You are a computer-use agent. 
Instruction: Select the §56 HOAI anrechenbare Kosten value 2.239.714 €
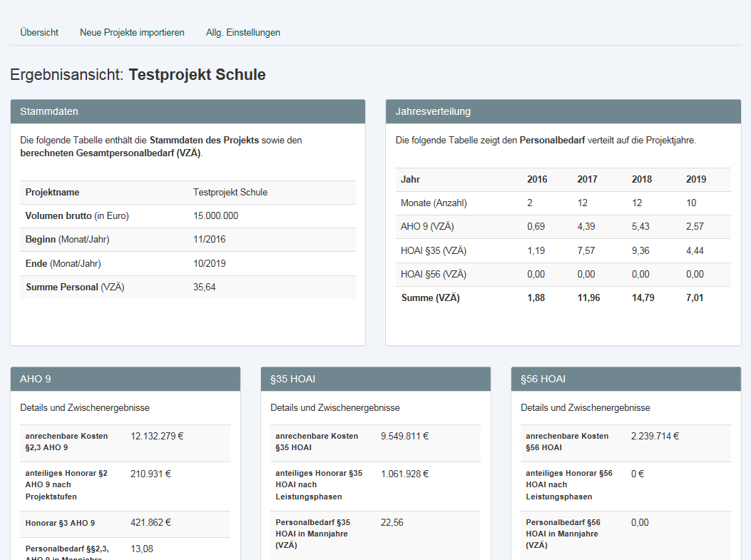coord(655,436)
